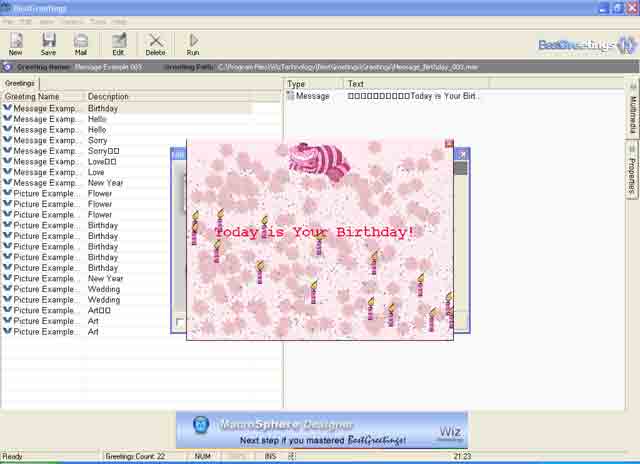This screenshot has height=464, width=640.
Task: Click the Ready status bar text
Action: click(12, 456)
